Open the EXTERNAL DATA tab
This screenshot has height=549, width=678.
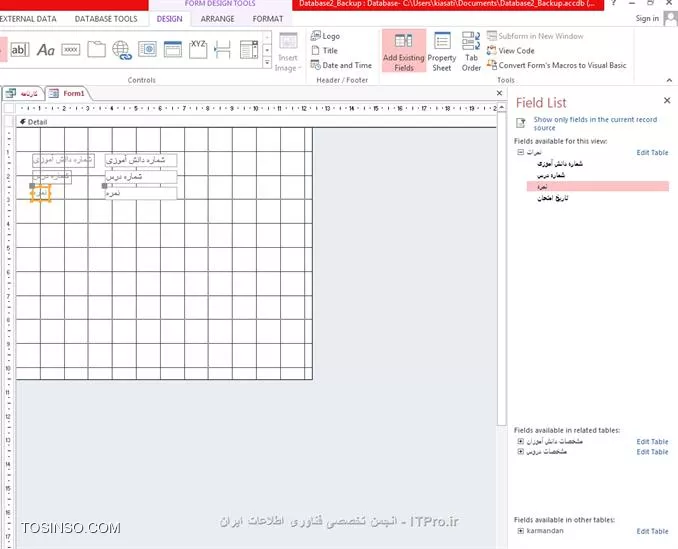click(x=28, y=19)
